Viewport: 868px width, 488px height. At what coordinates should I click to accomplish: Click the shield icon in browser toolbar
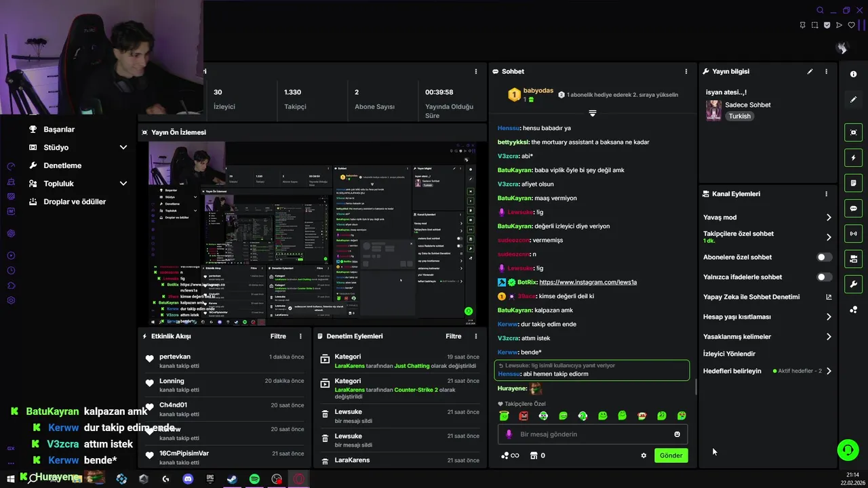(x=827, y=25)
